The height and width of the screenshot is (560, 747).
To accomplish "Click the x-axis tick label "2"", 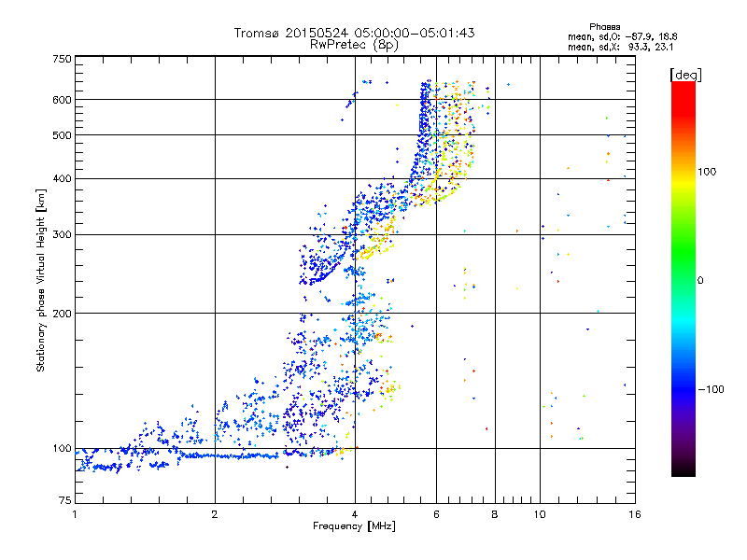I will click(x=215, y=514).
